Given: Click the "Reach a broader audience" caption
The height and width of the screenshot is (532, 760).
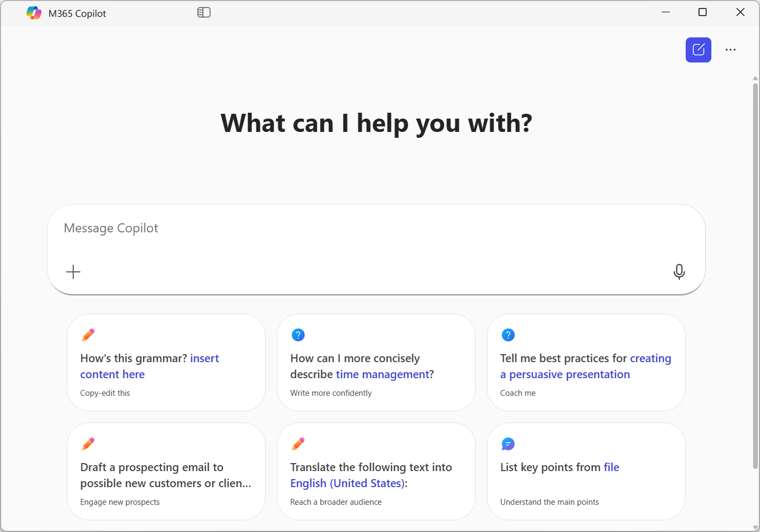Looking at the screenshot, I should point(336,502).
